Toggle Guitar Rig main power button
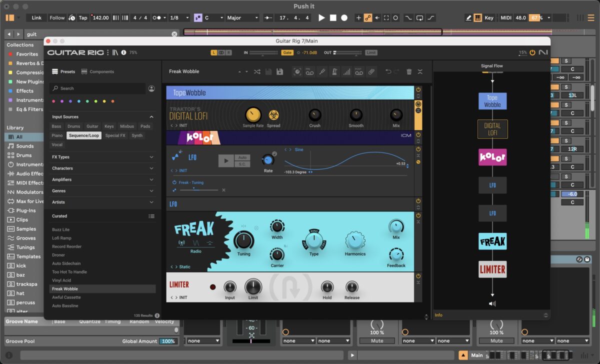Screen dimensions: 600x364 [532, 52]
